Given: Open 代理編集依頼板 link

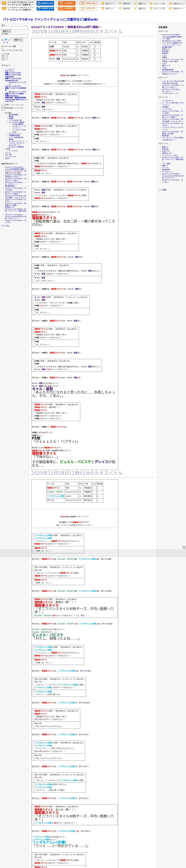Looking at the screenshot, I should coord(14,136).
